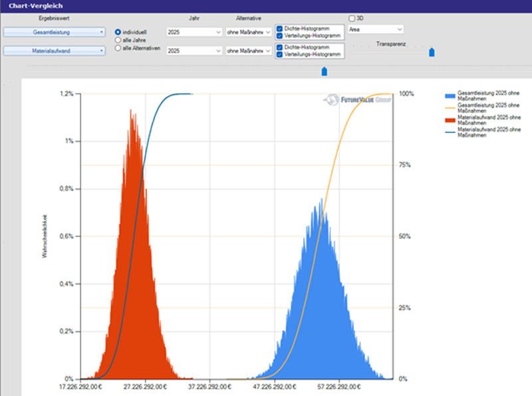The height and width of the screenshot is (396, 532).
Task: Expand the first row's 'ohne Maßnahmen' alternative dropdown
Action: point(249,32)
